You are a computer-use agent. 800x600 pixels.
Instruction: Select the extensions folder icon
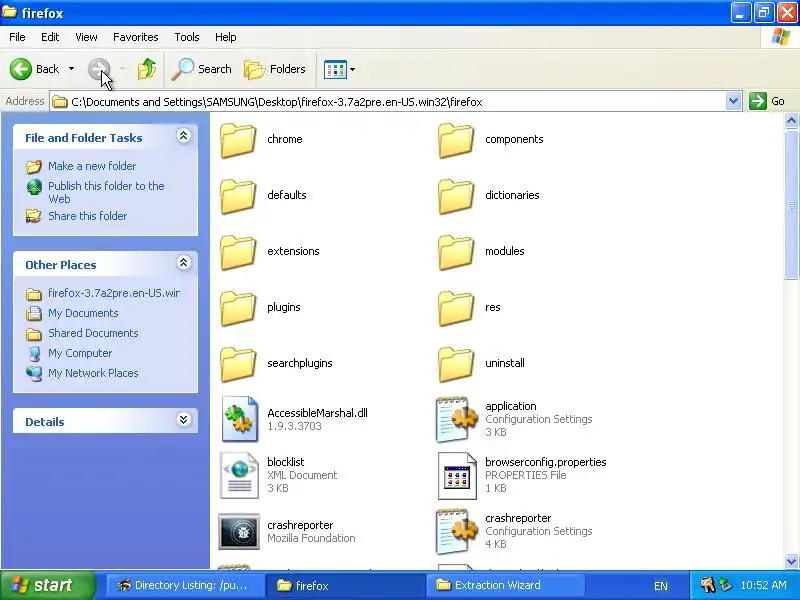[x=238, y=252]
